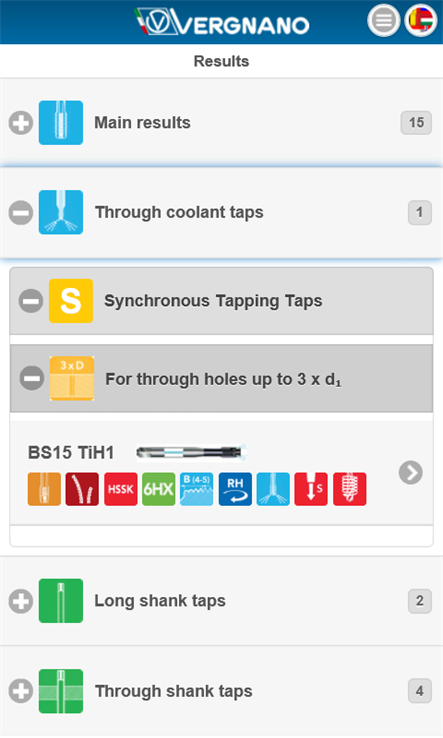This screenshot has width=443, height=738.
Task: Click the red synchronous tapping S arrow icon
Action: coord(311,489)
